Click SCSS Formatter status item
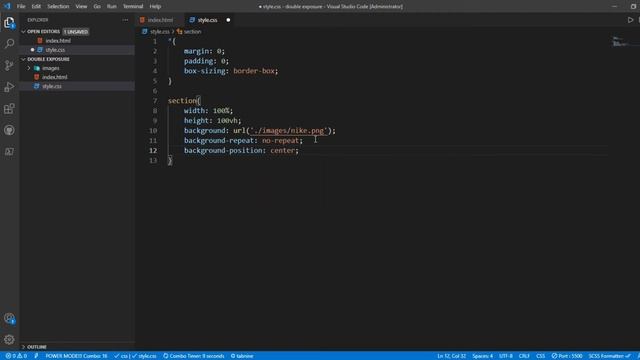The height and width of the screenshot is (360, 640). [610, 356]
